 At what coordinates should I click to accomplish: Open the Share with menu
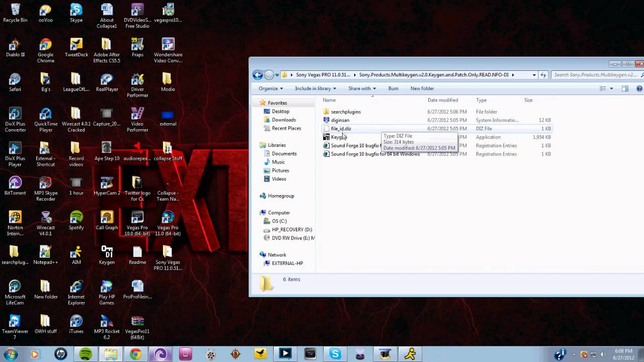tap(362, 88)
